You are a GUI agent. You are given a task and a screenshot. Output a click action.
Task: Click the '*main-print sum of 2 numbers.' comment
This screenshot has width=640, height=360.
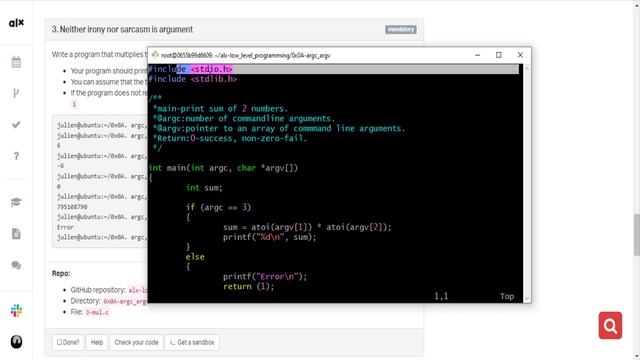coord(220,109)
